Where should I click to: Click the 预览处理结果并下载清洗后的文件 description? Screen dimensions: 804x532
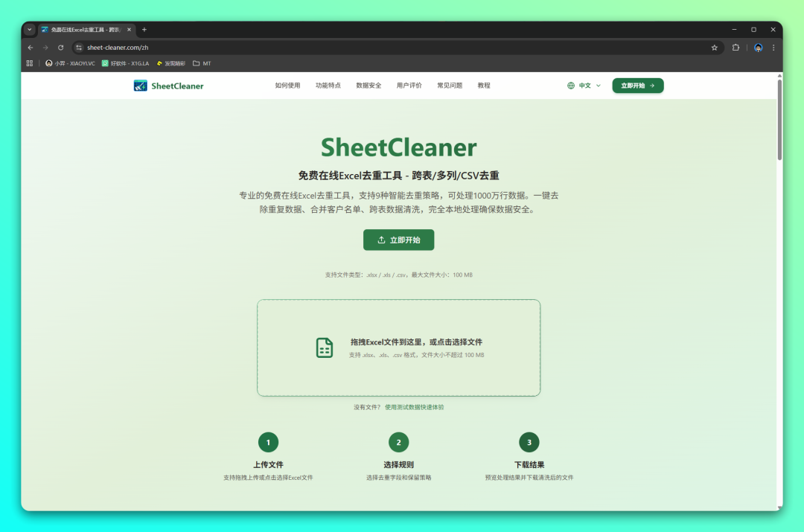tap(529, 478)
